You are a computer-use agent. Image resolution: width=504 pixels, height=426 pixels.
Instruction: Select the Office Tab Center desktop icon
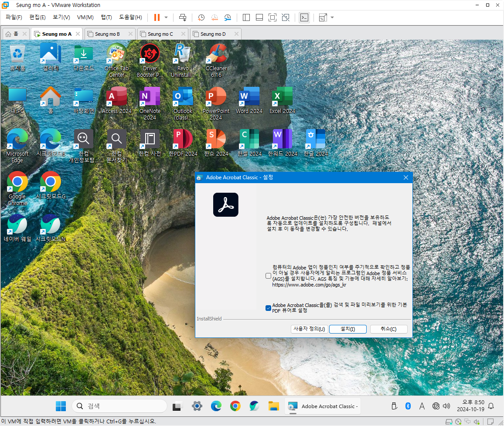tap(117, 61)
